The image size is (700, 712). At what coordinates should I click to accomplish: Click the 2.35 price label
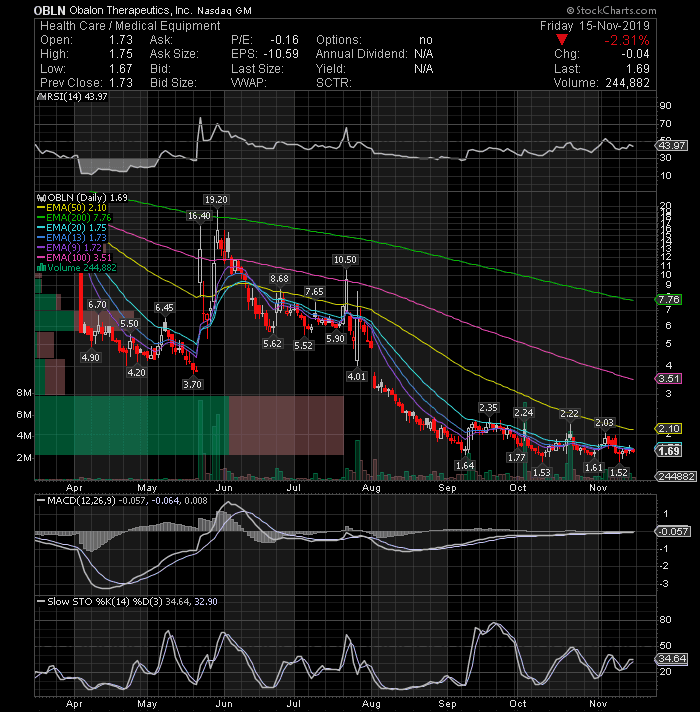pos(488,408)
